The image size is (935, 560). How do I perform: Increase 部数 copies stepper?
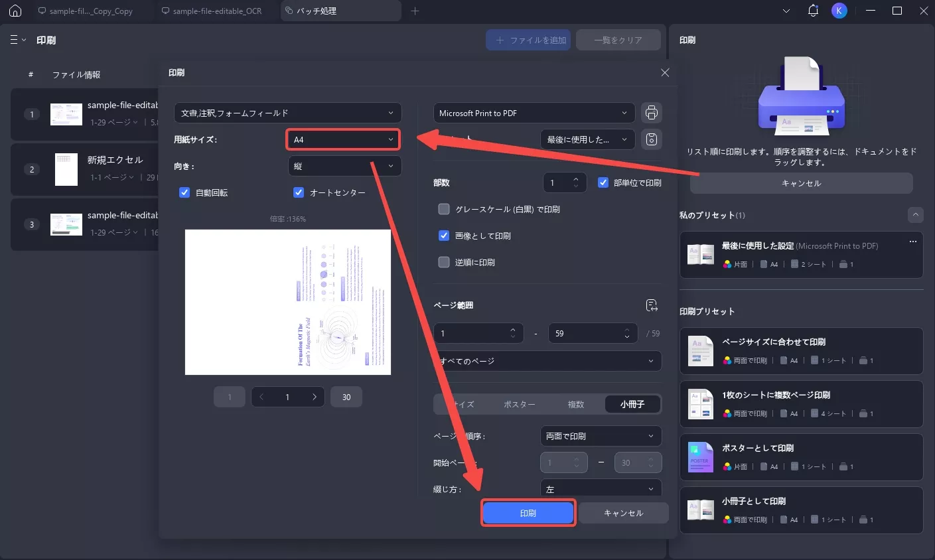pos(575,178)
